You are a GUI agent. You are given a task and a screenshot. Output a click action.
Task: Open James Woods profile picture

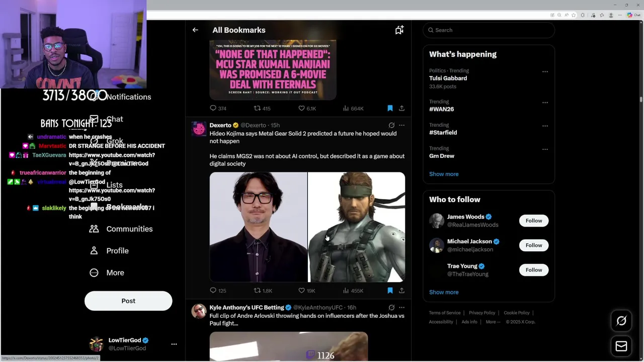[436, 221]
